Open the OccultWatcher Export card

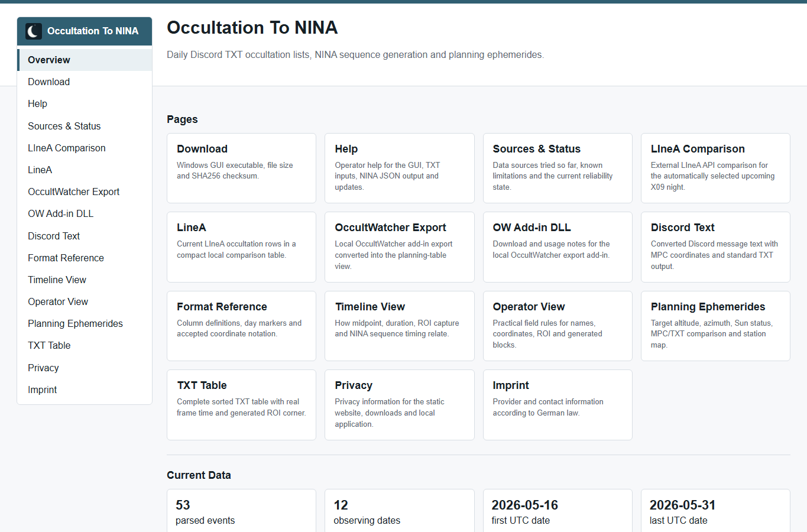(x=399, y=247)
